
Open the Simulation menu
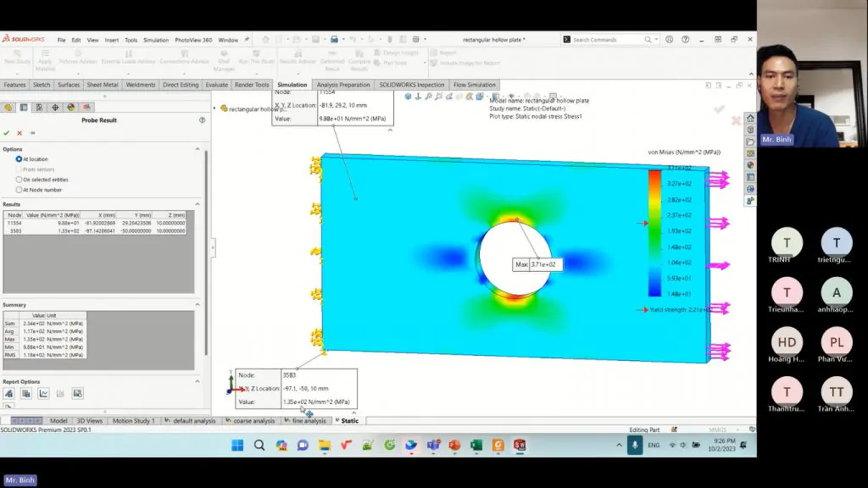(x=156, y=40)
